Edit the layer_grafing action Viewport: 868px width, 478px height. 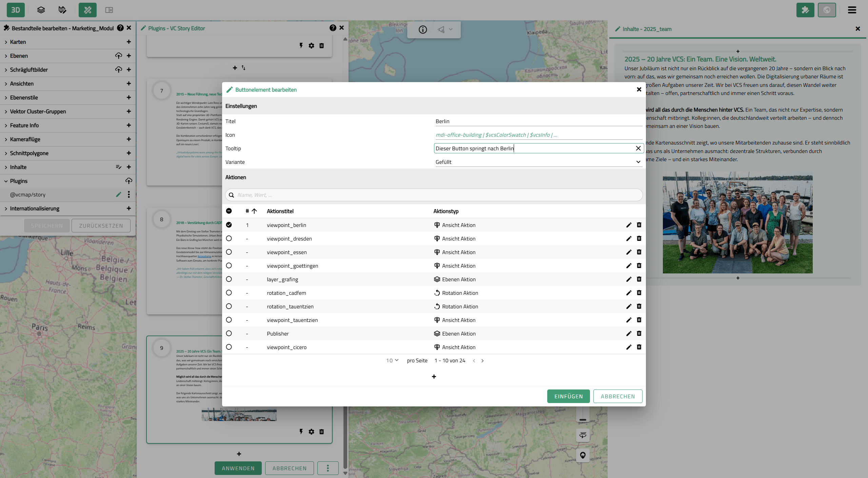[629, 279]
